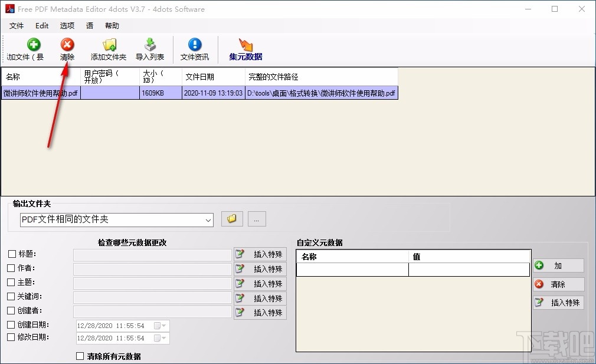Open the Edit menu
Viewport: 596px width, 364px height.
coord(41,25)
